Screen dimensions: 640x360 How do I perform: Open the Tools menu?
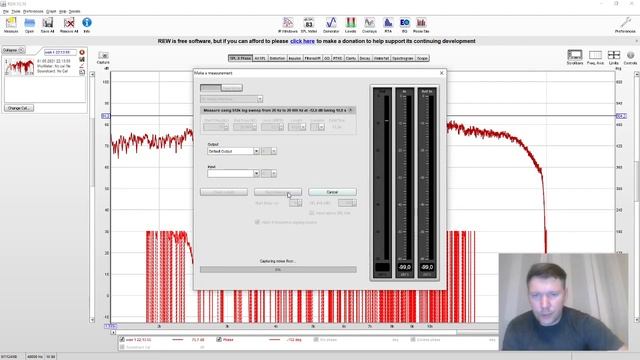coord(16,11)
